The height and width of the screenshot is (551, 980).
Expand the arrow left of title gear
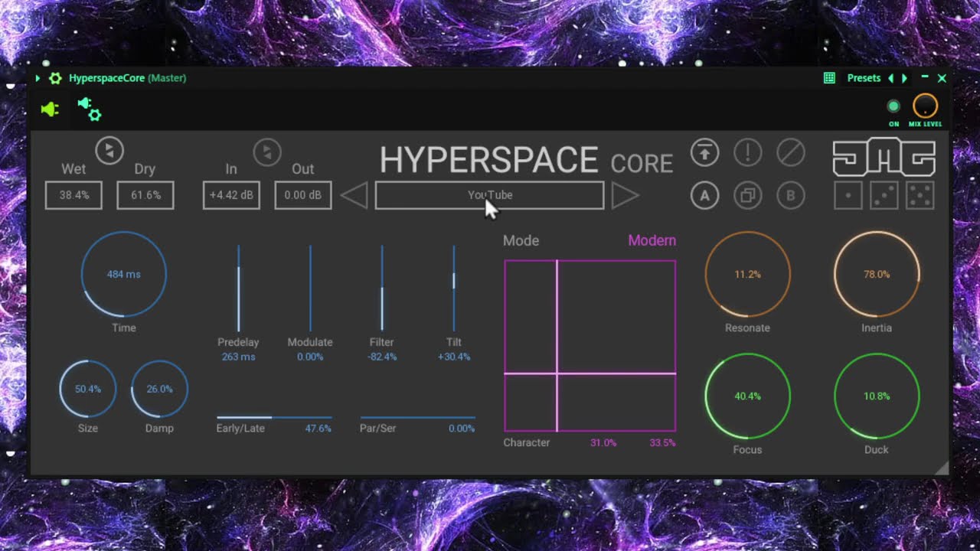click(38, 78)
